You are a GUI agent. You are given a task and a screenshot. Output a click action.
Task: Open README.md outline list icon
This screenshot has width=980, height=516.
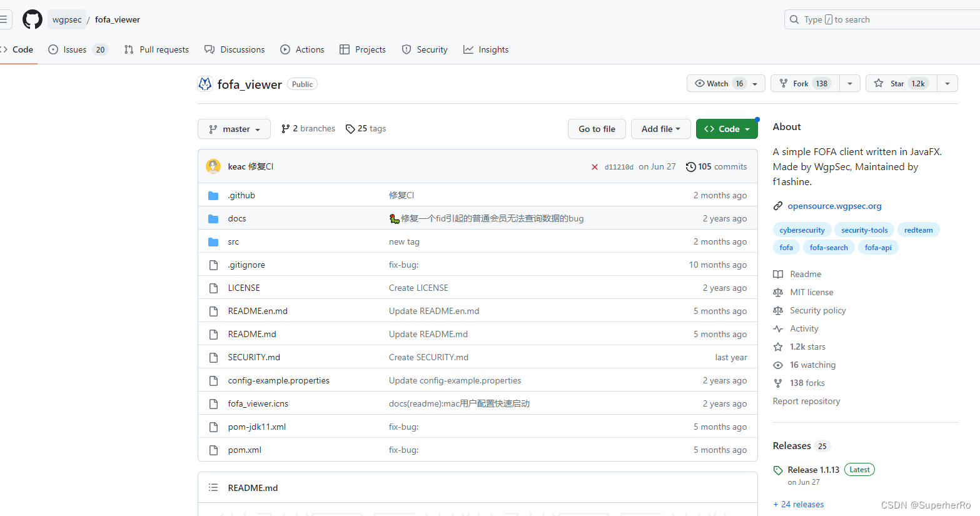tap(213, 487)
